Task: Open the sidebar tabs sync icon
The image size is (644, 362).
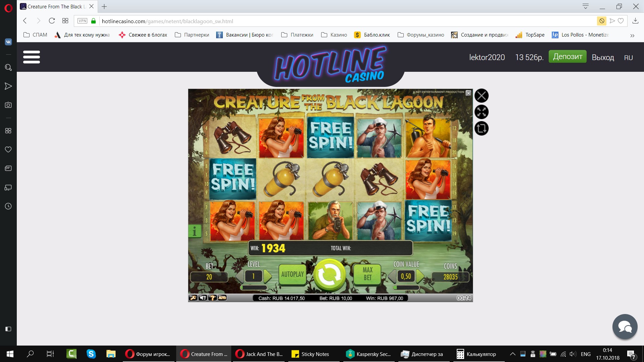Action: pos(8,187)
